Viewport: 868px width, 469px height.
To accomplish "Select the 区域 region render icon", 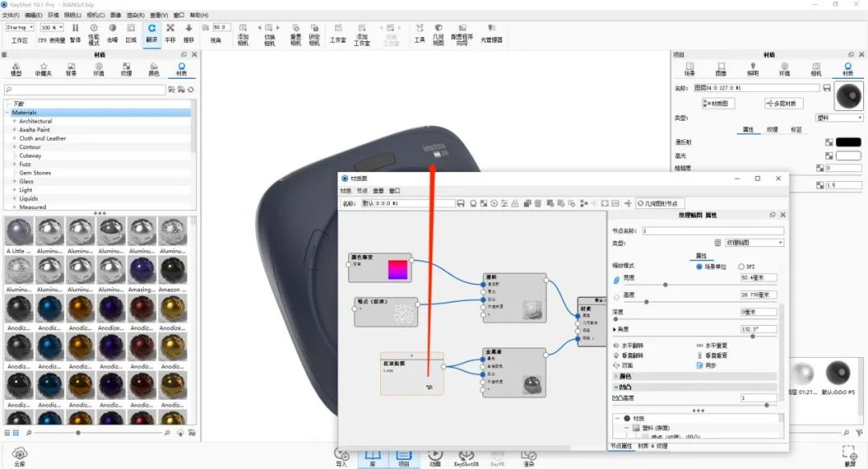I will pyautogui.click(x=131, y=28).
